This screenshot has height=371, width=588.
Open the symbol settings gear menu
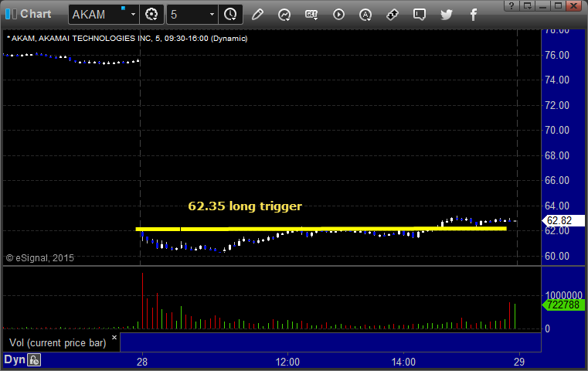pos(151,15)
